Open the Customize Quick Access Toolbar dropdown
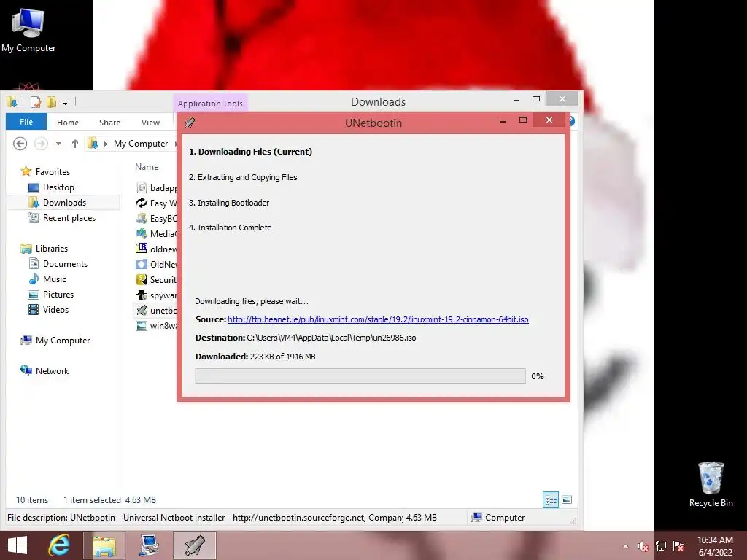This screenshot has height=560, width=747. (x=65, y=102)
